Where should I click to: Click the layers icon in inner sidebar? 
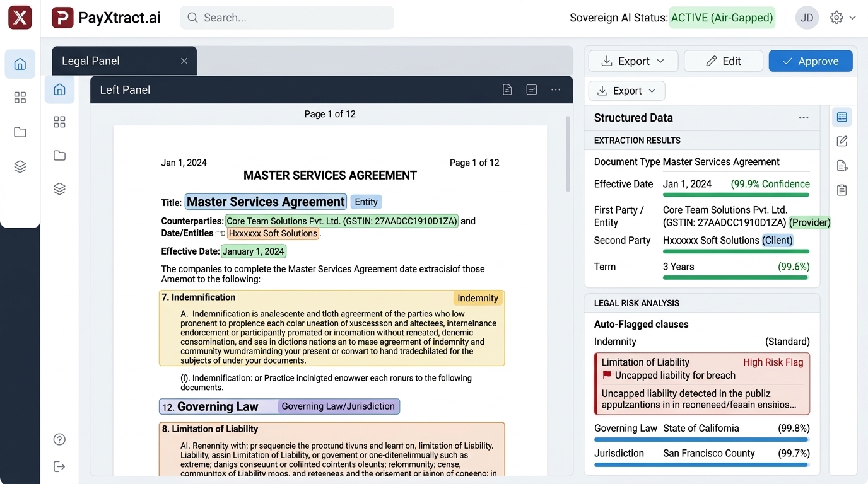(59, 189)
